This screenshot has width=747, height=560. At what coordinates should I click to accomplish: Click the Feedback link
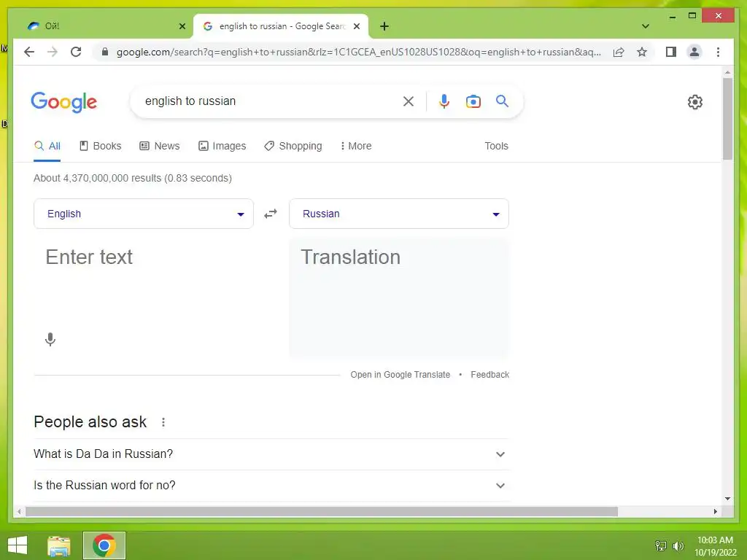[x=489, y=375]
